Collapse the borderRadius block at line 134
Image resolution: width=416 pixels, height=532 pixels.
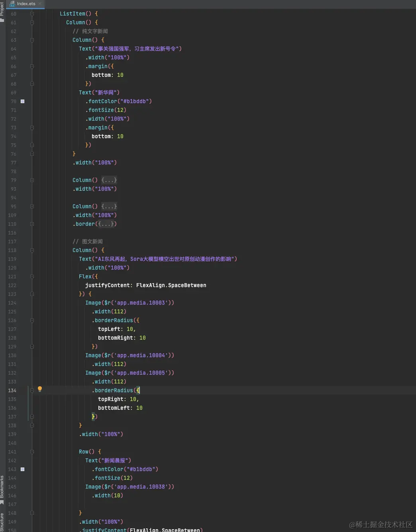32,390
